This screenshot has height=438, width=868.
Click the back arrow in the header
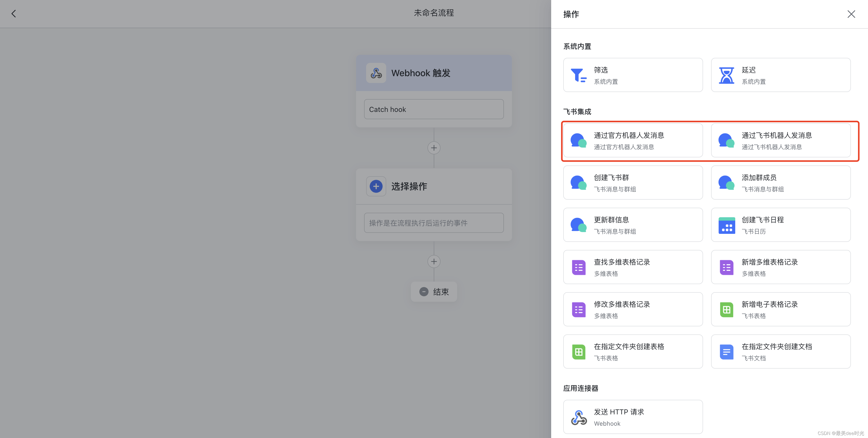point(14,14)
